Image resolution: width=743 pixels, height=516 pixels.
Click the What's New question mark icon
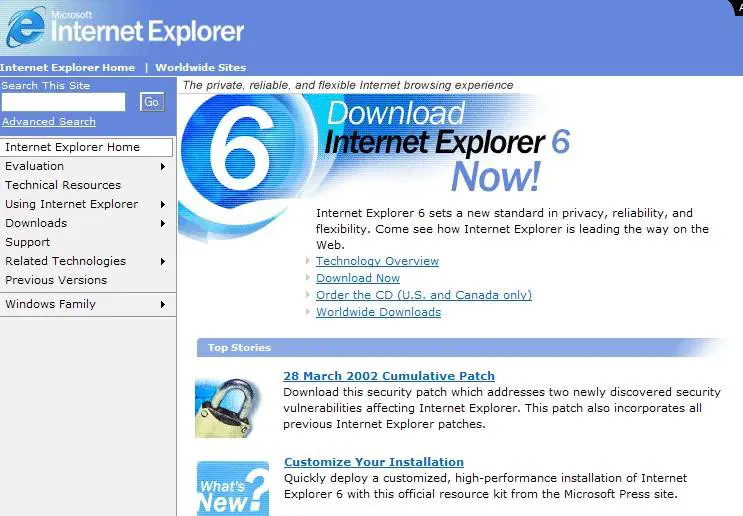point(232,488)
